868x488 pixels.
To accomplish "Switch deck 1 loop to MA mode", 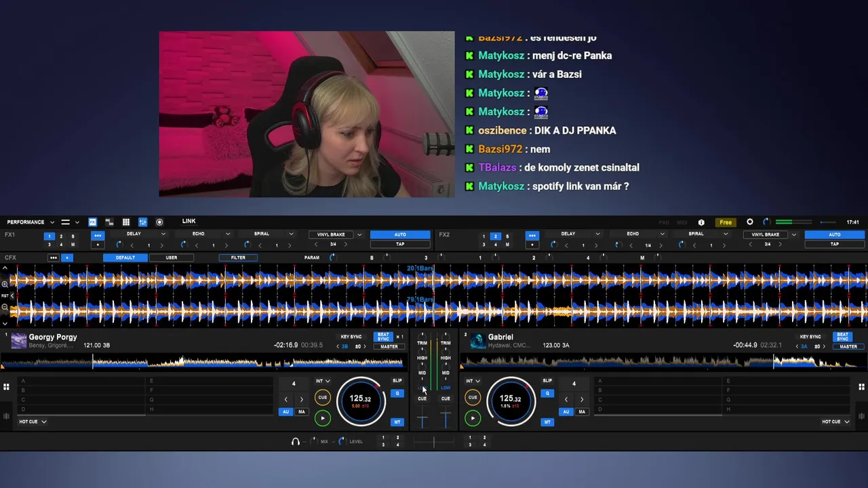I will (x=302, y=411).
